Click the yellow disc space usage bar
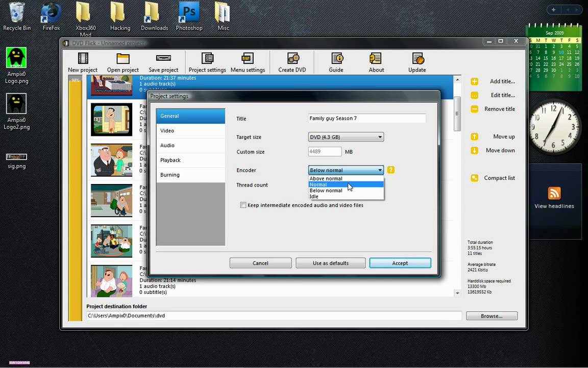Viewport: 588px width, 368px height. 75,198
